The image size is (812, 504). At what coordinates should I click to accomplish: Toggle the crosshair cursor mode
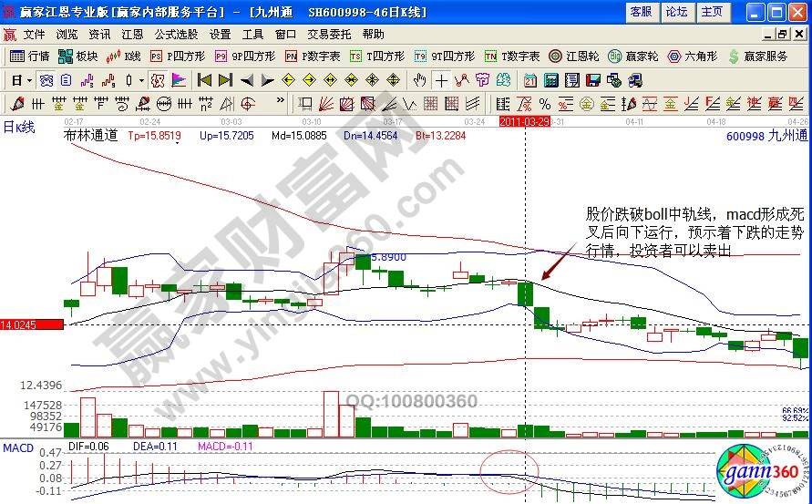(x=441, y=80)
